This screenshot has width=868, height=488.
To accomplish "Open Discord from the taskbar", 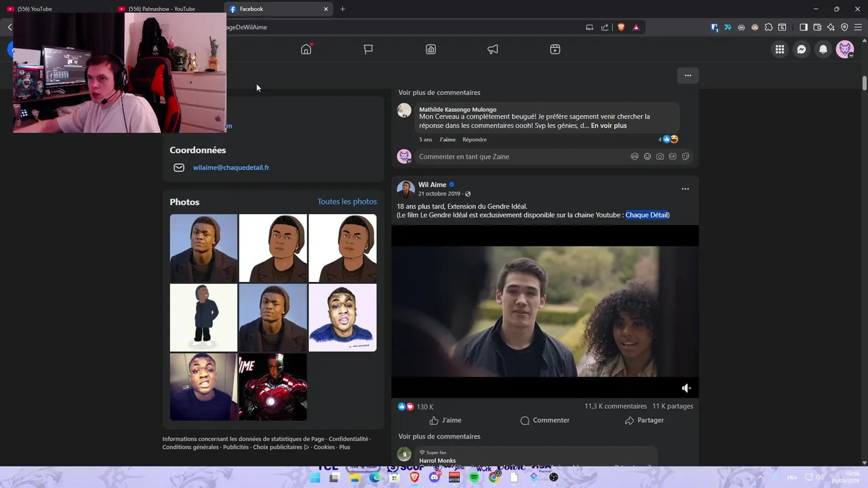I will [435, 478].
